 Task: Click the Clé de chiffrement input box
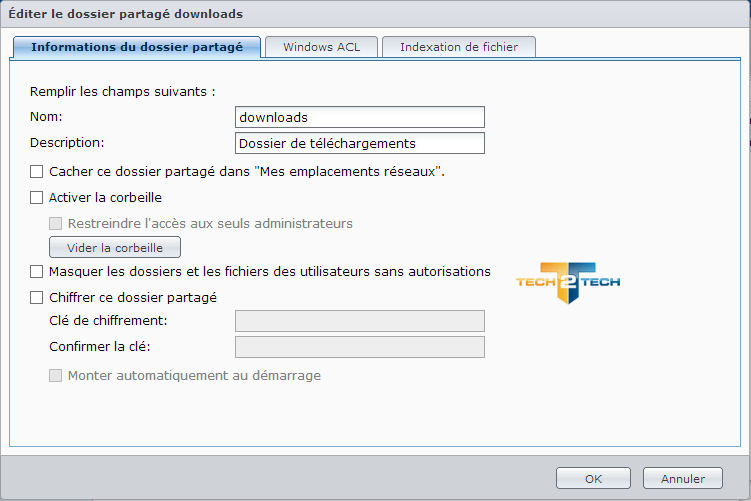point(360,321)
